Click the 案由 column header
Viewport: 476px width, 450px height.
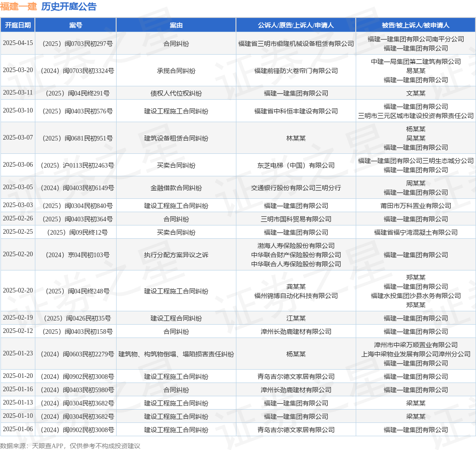[176, 25]
